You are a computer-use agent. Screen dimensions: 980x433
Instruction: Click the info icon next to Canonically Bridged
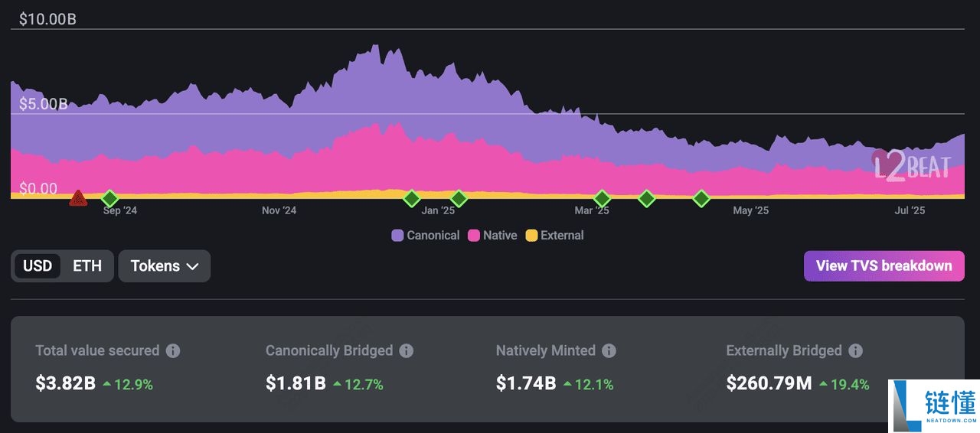point(406,351)
